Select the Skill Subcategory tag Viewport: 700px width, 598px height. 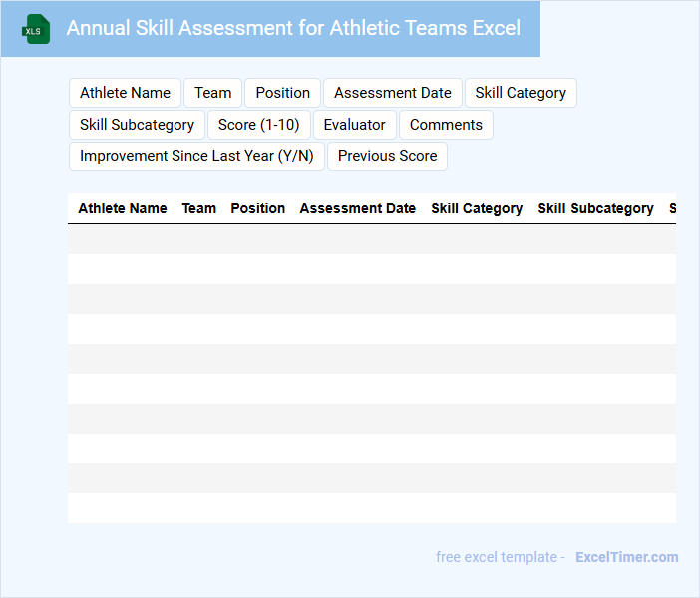[137, 125]
